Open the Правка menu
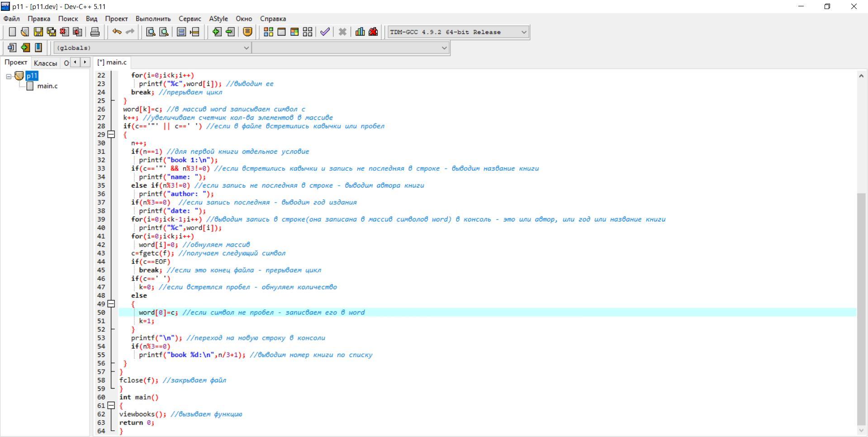 pos(39,19)
